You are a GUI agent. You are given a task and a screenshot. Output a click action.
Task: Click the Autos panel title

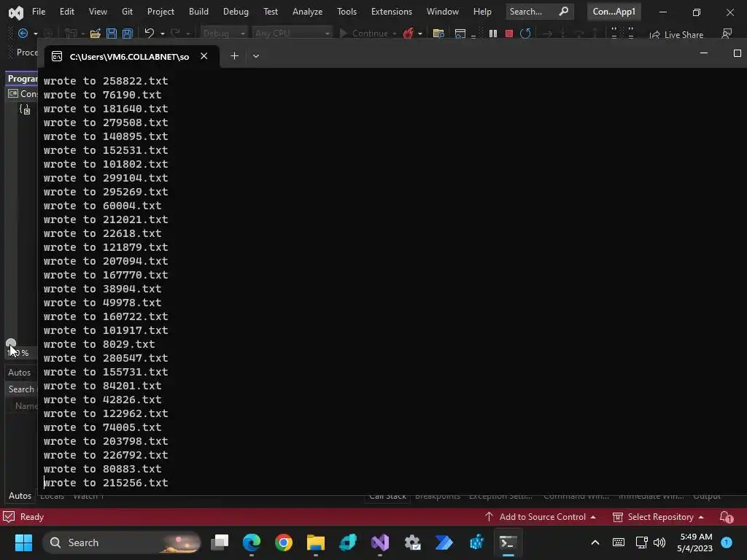click(x=20, y=373)
